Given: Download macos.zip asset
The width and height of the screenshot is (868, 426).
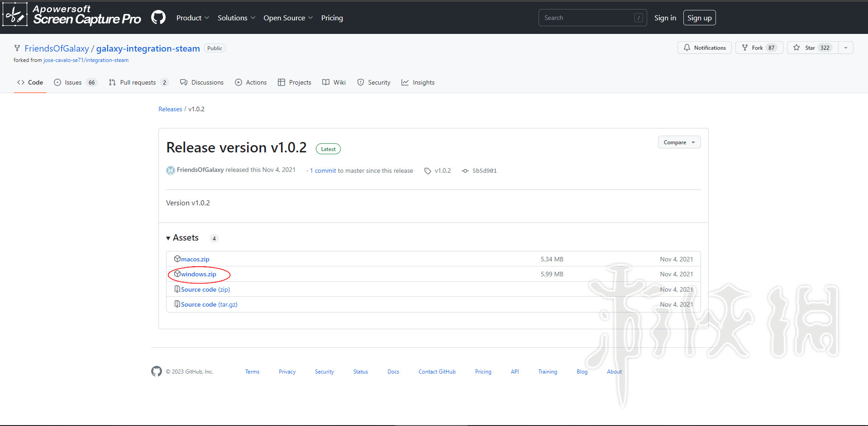Looking at the screenshot, I should (195, 259).
